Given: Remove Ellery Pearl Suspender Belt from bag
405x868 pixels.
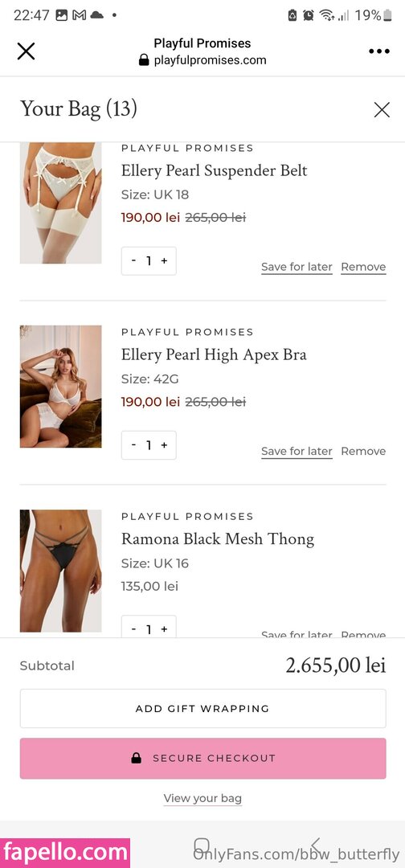Looking at the screenshot, I should [x=363, y=267].
